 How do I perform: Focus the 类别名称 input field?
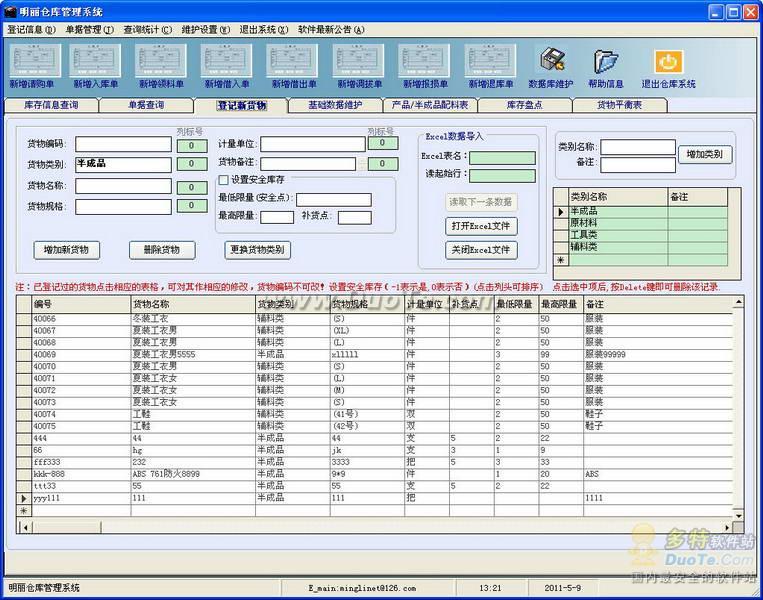tap(637, 147)
